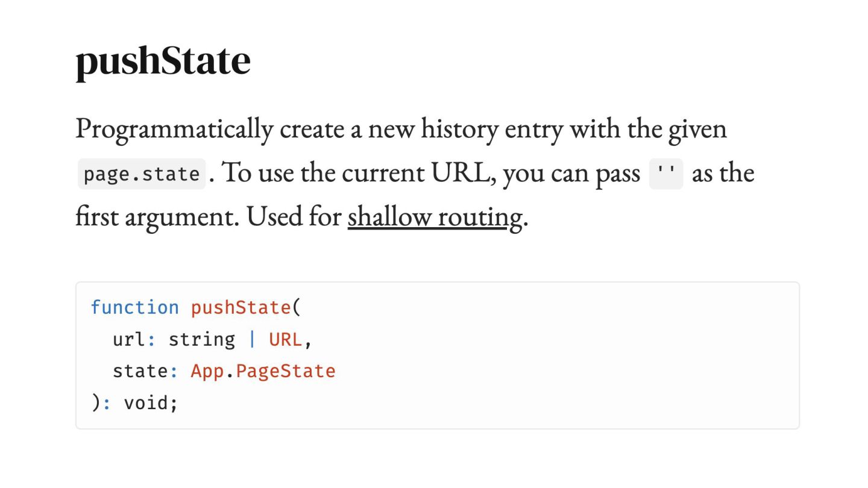868x488 pixels.
Task: Click the pipe separator between string and URL
Action: pyautogui.click(x=252, y=339)
